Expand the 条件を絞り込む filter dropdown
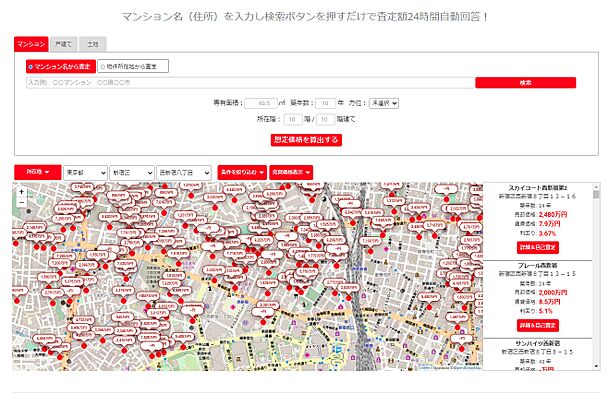Viewport: 608px width, 394px height. click(x=242, y=172)
